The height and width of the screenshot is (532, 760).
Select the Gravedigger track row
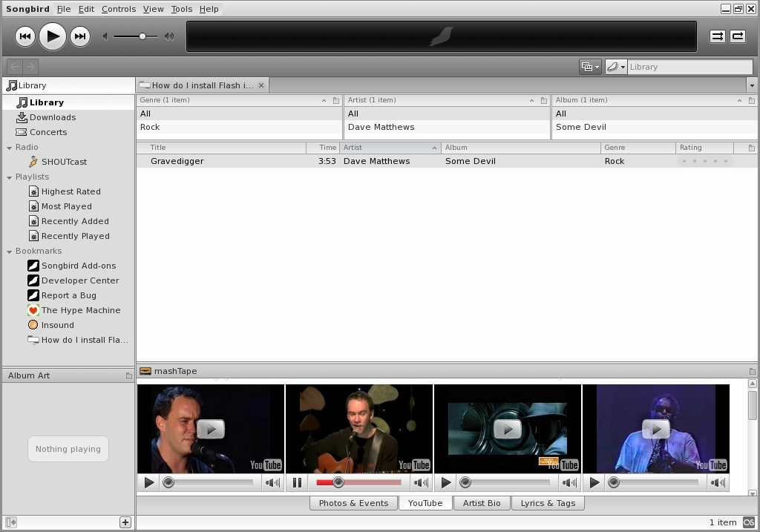click(x=447, y=161)
